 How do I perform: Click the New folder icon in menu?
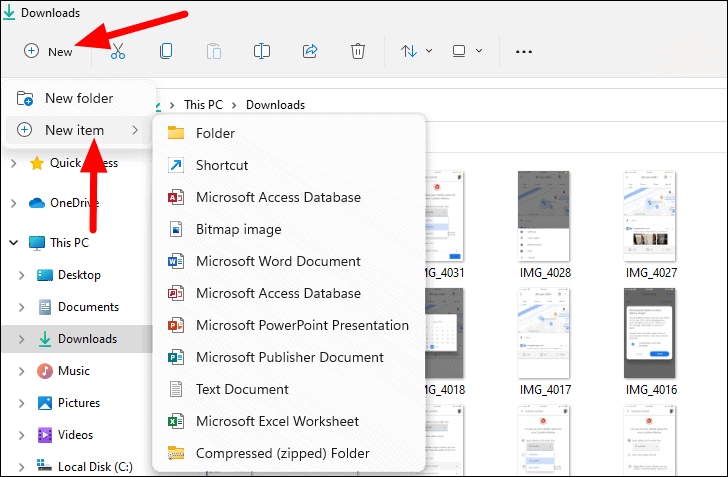click(x=25, y=98)
